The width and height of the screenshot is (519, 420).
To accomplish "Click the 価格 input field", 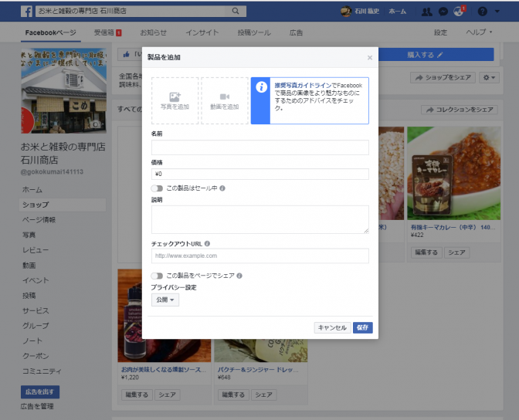I will 260,174.
